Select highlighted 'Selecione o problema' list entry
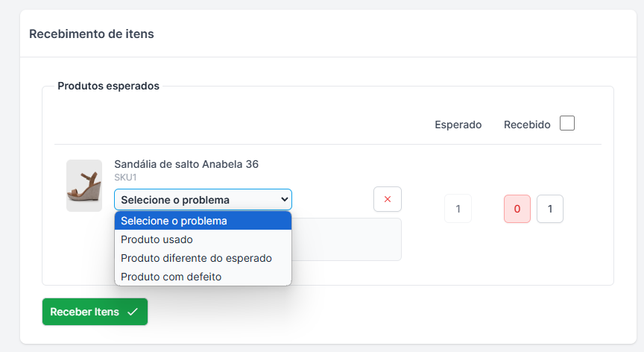 (203, 221)
